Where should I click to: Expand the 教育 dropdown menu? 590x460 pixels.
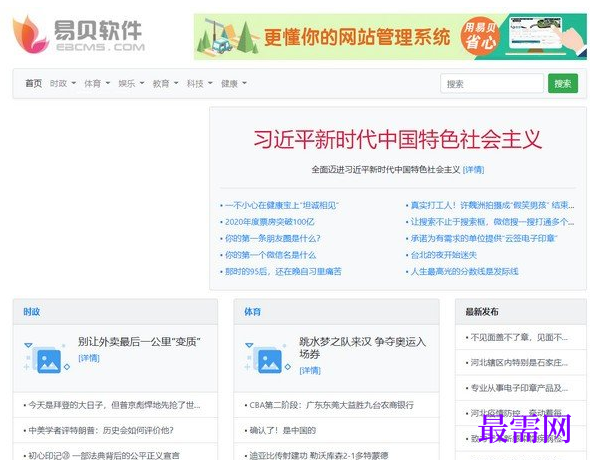pos(166,83)
